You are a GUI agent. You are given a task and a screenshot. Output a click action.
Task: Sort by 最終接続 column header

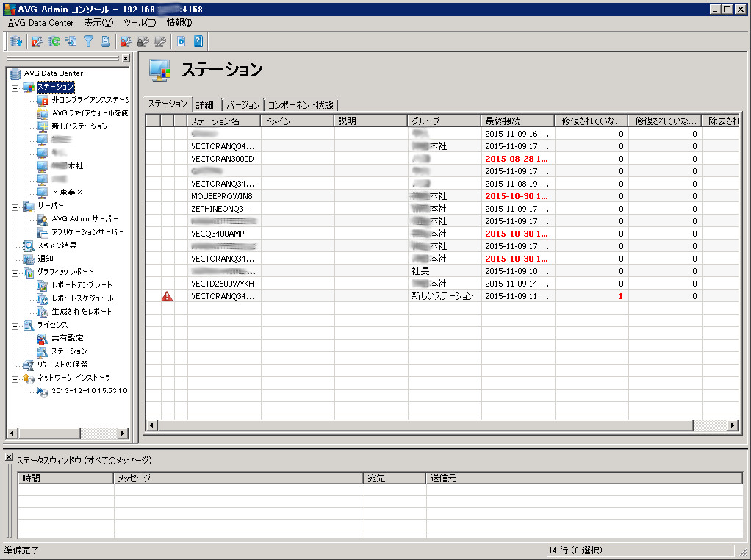pyautogui.click(x=518, y=121)
